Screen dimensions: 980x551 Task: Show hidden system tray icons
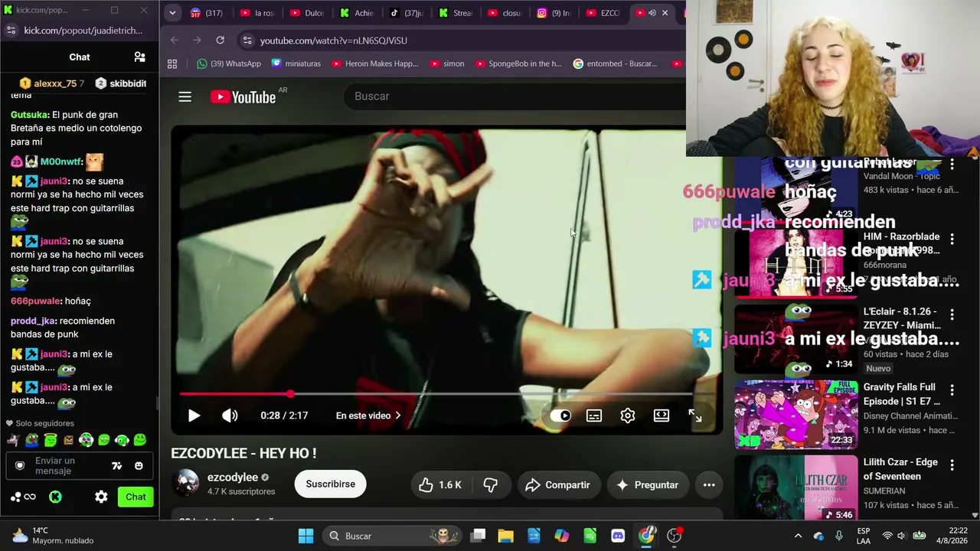[x=798, y=536]
